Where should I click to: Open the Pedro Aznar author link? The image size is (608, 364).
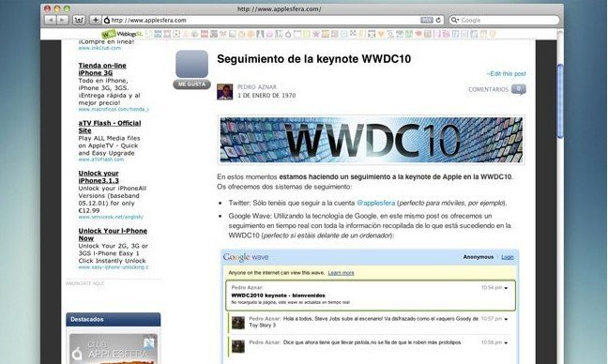[x=257, y=87]
